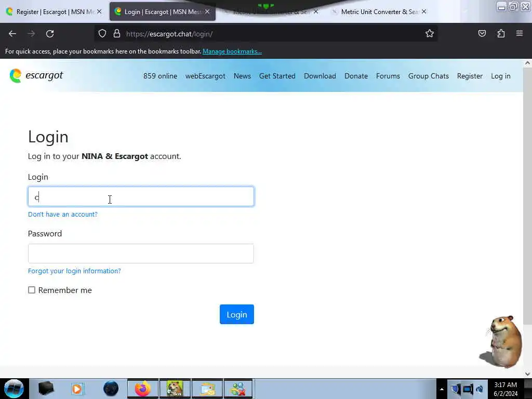
Task: Open media player taskbar icon
Action: tap(77, 389)
